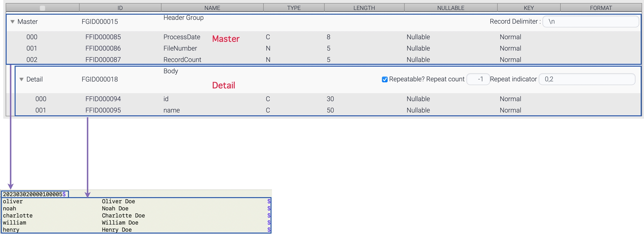Click the Repeat indicator input field
This screenshot has width=644, height=234.
pyautogui.click(x=586, y=79)
